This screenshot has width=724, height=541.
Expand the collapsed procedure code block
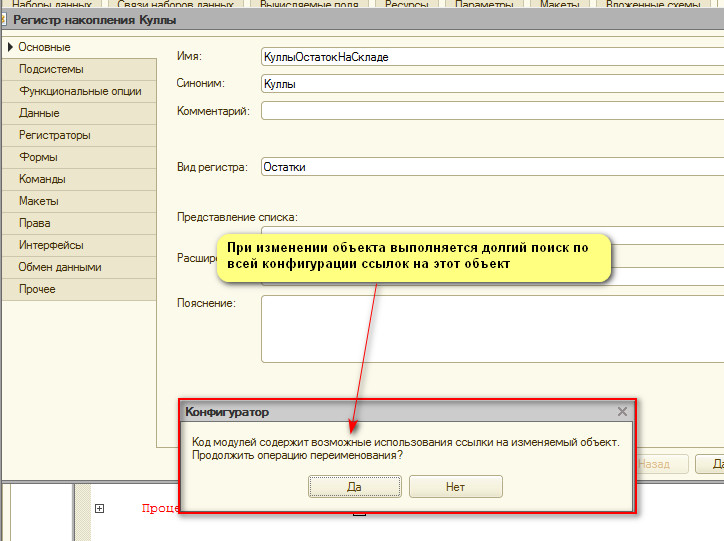[x=99, y=509]
